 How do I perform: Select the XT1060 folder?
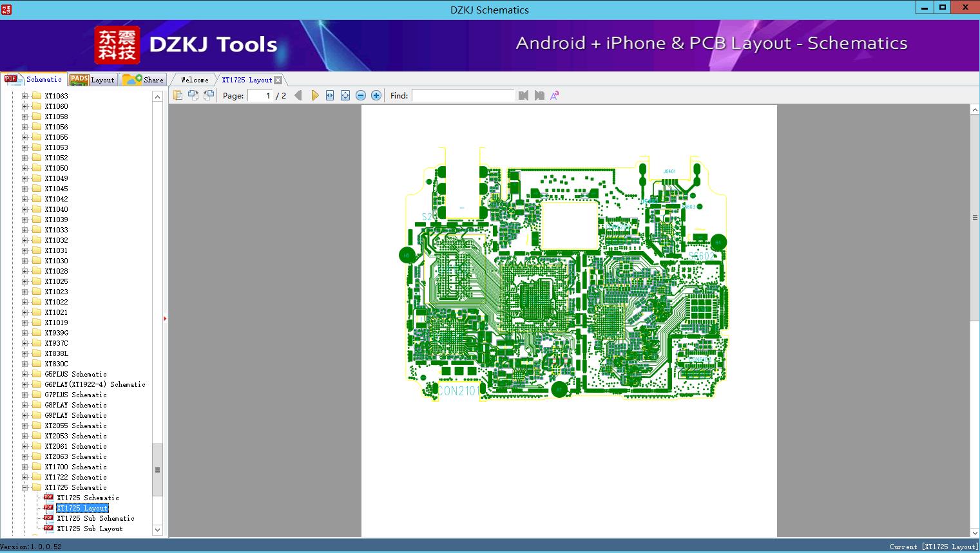(56, 106)
